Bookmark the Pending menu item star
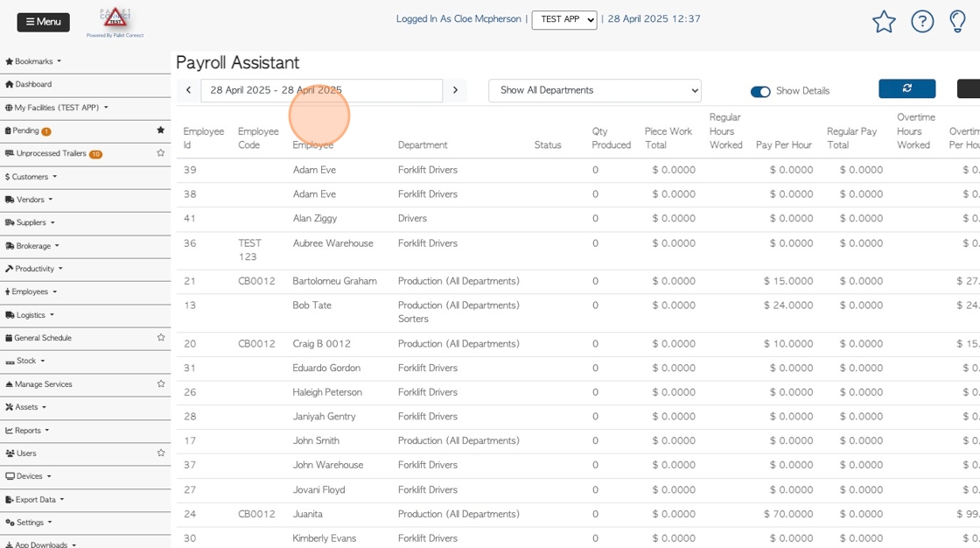Image resolution: width=980 pixels, height=548 pixels. click(161, 130)
